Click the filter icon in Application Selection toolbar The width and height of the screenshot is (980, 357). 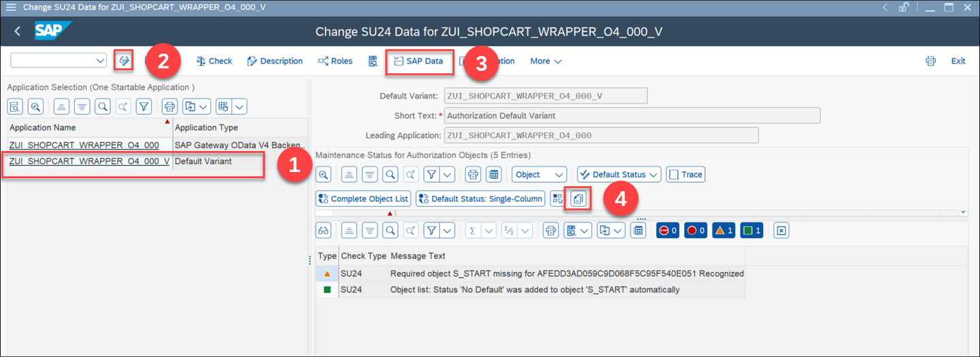click(144, 106)
